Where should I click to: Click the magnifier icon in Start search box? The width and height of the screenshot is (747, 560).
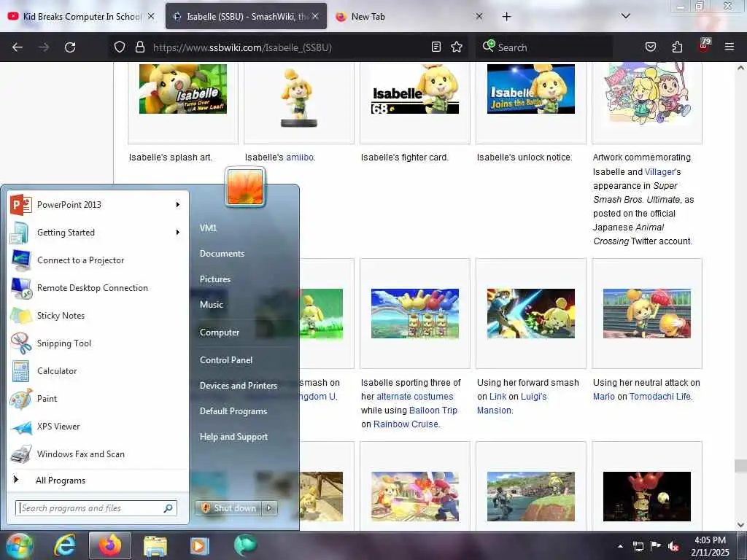click(x=169, y=508)
